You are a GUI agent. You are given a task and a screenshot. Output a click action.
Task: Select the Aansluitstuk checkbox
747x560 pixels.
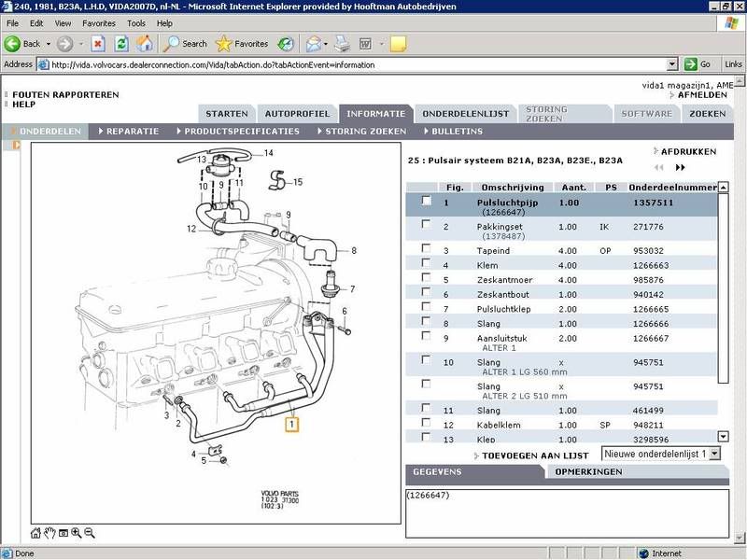pos(427,336)
